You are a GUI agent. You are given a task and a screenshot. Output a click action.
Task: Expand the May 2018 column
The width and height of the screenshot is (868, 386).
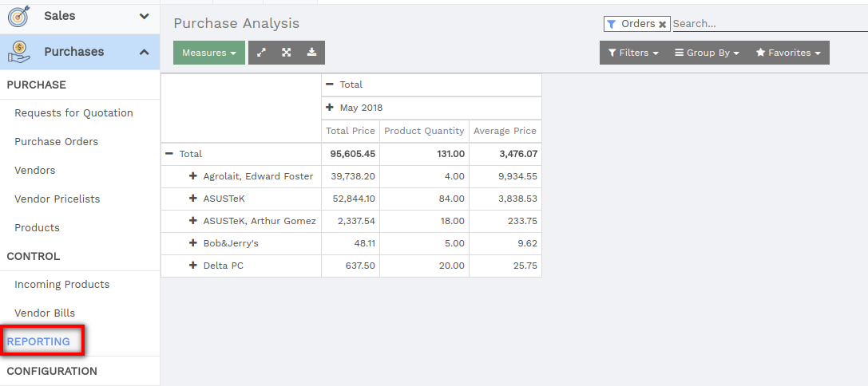click(x=330, y=108)
